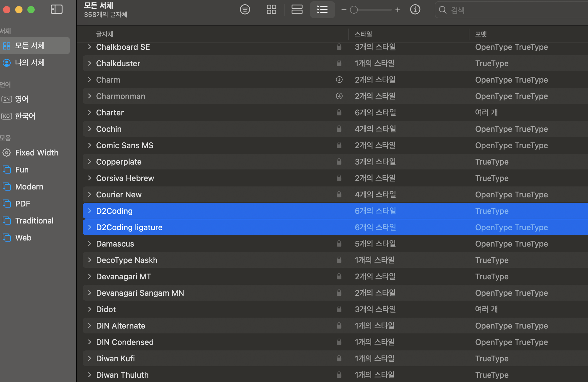Click lock icon on Charter row
This screenshot has width=588, height=382.
[x=339, y=112]
